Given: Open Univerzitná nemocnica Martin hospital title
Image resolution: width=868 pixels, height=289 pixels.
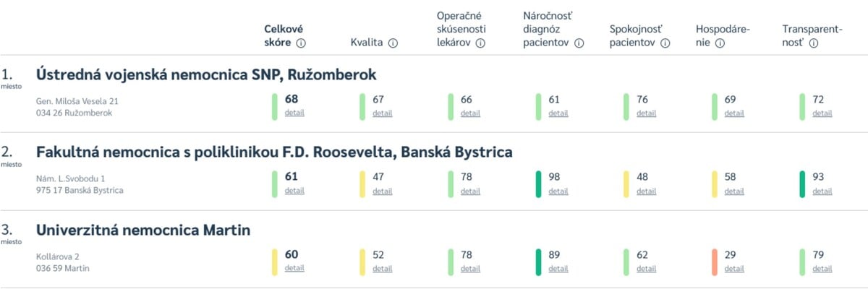Looking at the screenshot, I should point(143,230).
